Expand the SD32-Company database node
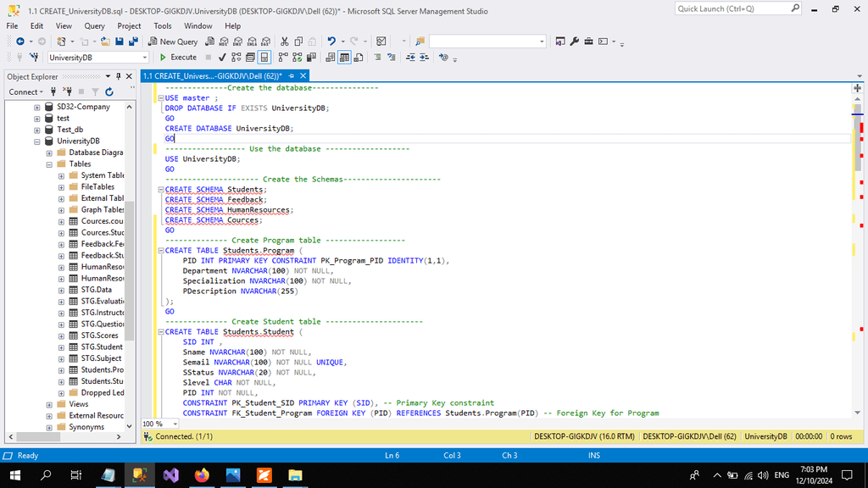This screenshot has width=868, height=488. 37,108
